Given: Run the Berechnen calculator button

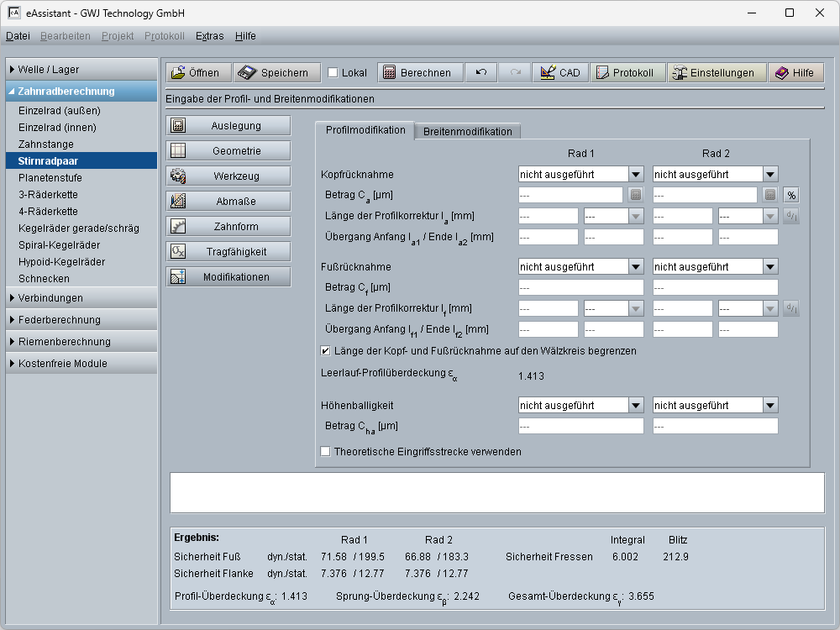Looking at the screenshot, I should (x=419, y=73).
